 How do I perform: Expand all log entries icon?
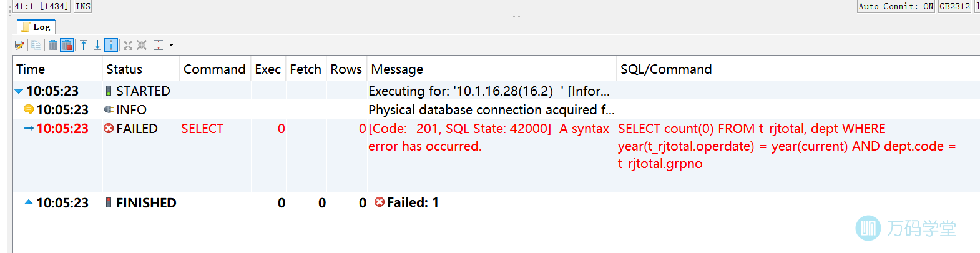tap(128, 45)
